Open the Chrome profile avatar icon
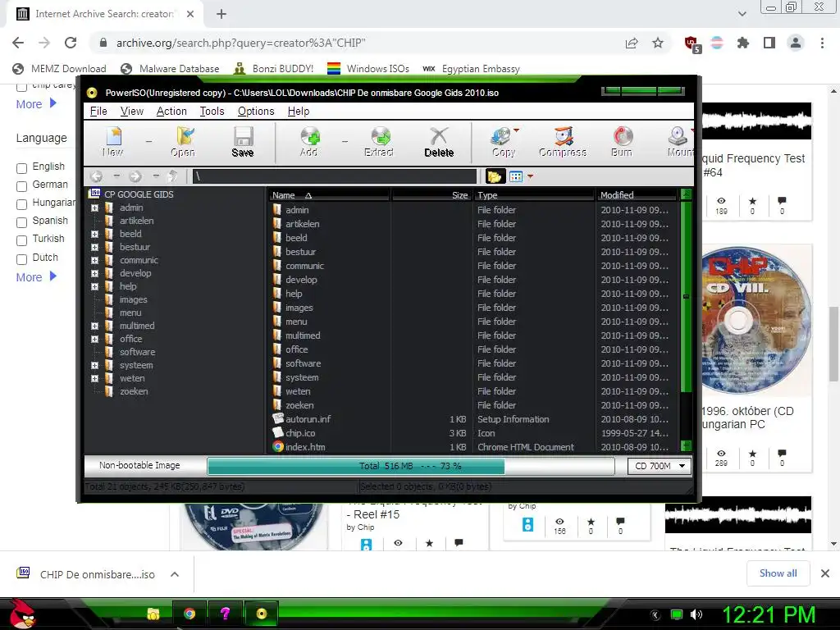Image resolution: width=840 pixels, height=630 pixels. (796, 43)
